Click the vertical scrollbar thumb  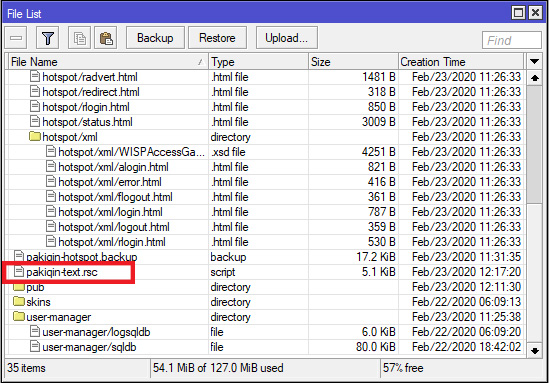click(x=534, y=144)
